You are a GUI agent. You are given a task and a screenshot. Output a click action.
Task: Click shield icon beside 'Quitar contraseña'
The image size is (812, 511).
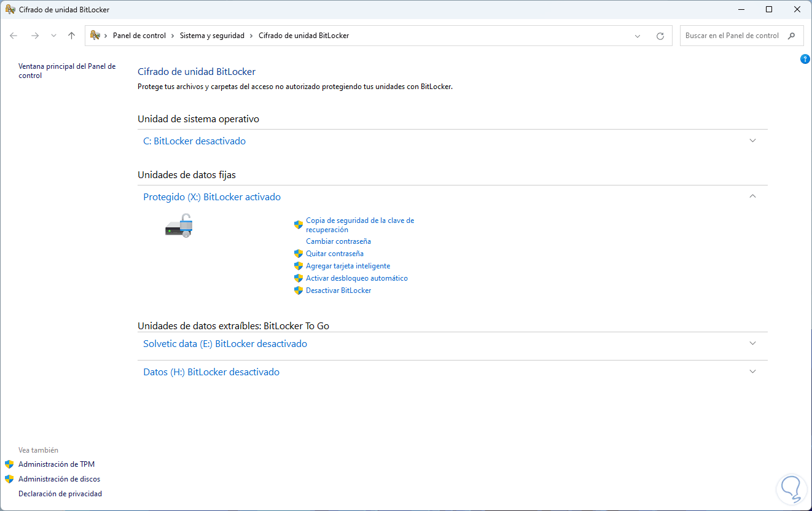coord(299,254)
